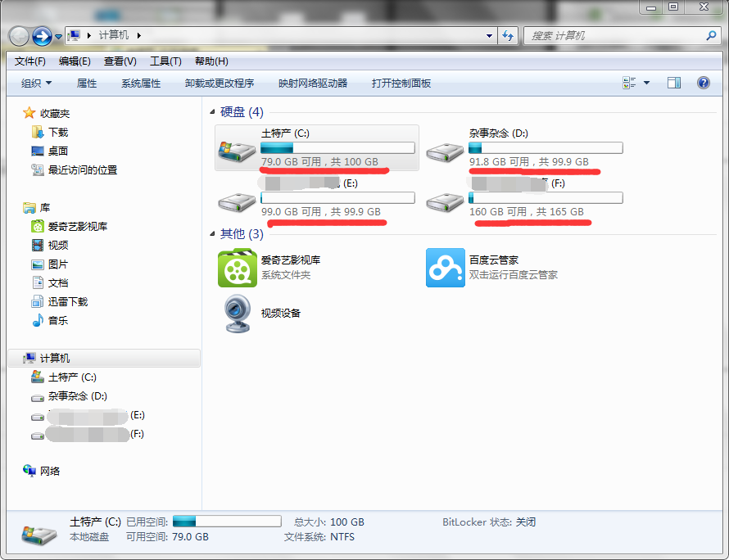Collapse the 硬盘 (4) group
Viewport: 729px width, 560px height.
pyautogui.click(x=212, y=111)
